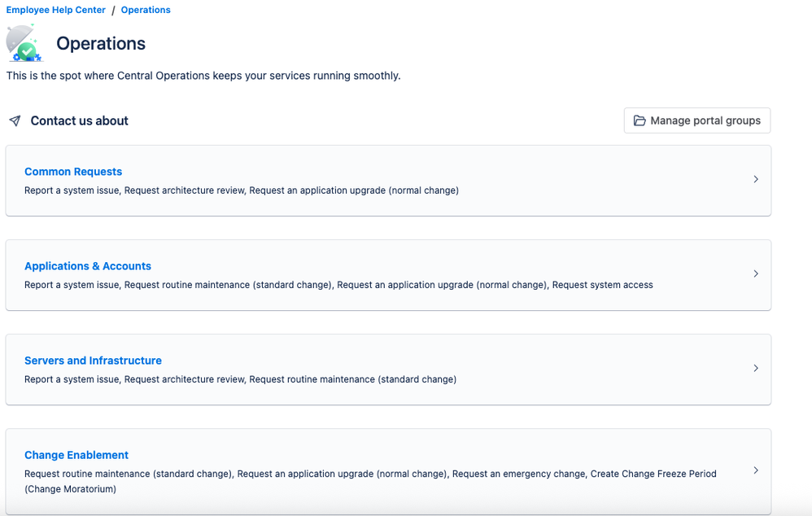Viewport: 812px width, 516px height.
Task: Expand Change Enablement chevron arrow
Action: point(756,470)
